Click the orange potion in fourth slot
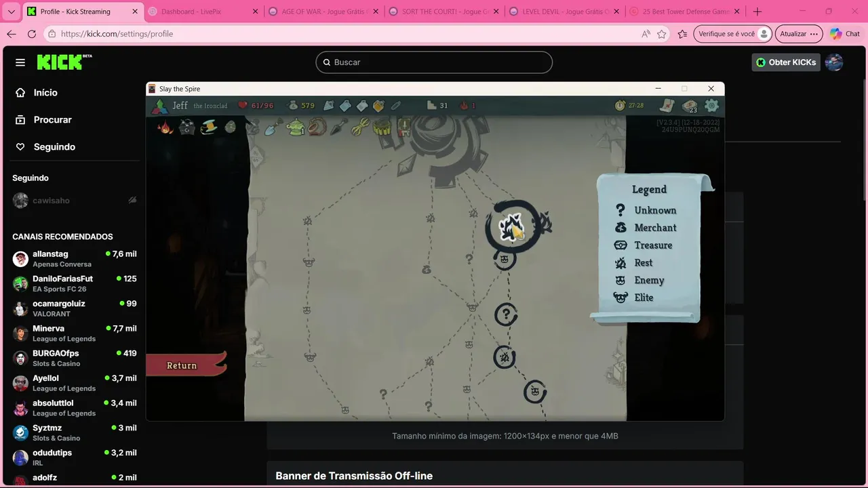 click(x=378, y=106)
